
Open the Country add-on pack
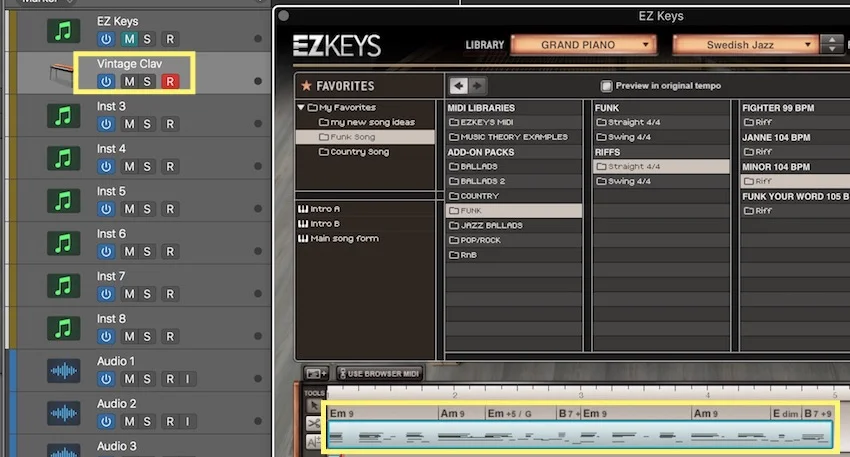pos(474,196)
